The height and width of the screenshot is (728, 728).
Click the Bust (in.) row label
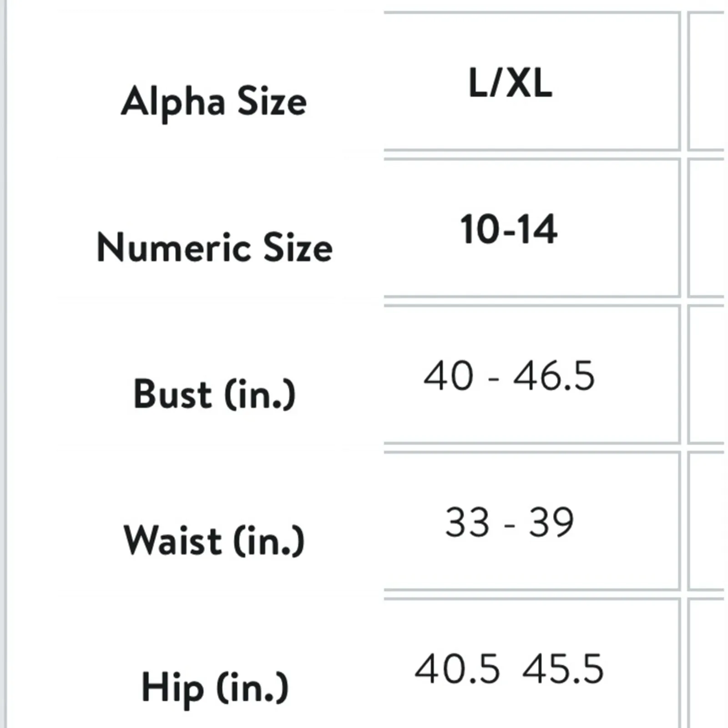click(x=214, y=394)
